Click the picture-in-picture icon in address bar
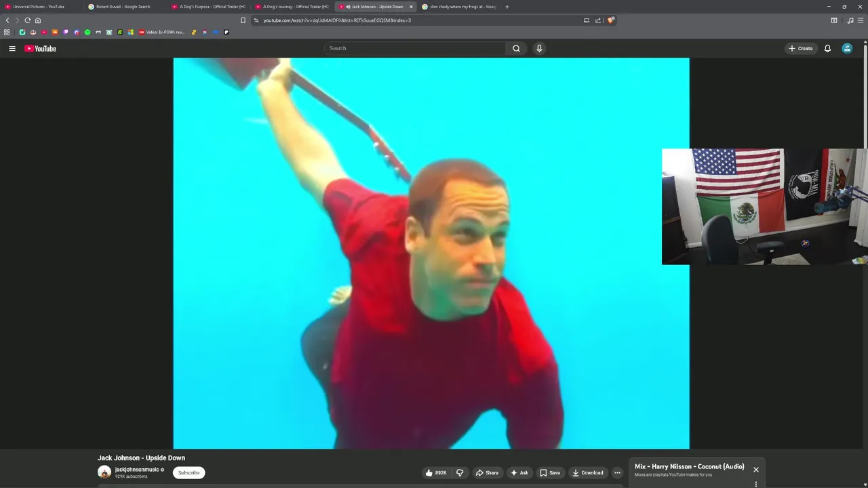The height and width of the screenshot is (488, 868). [x=587, y=20]
